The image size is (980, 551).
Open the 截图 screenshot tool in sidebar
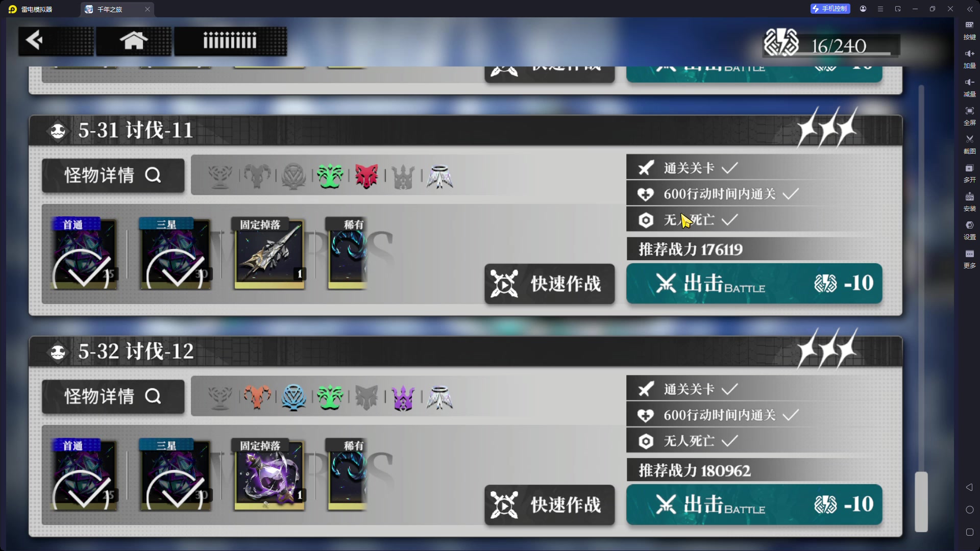click(969, 144)
